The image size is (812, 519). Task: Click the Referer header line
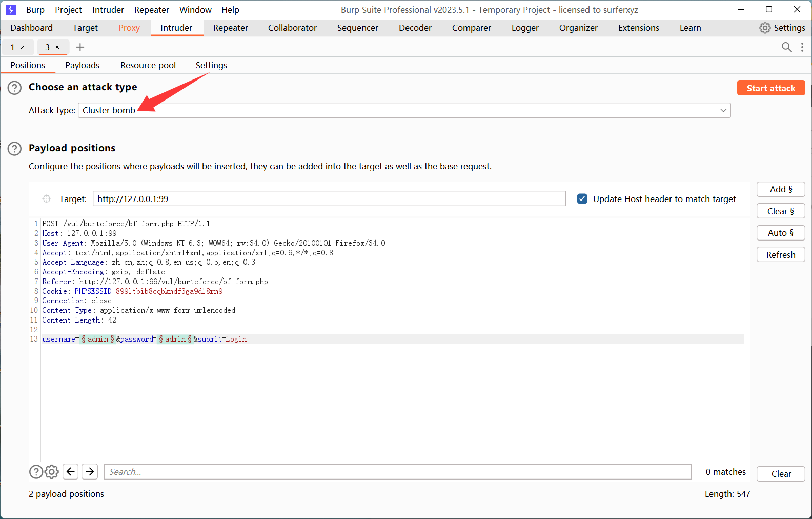coord(155,282)
